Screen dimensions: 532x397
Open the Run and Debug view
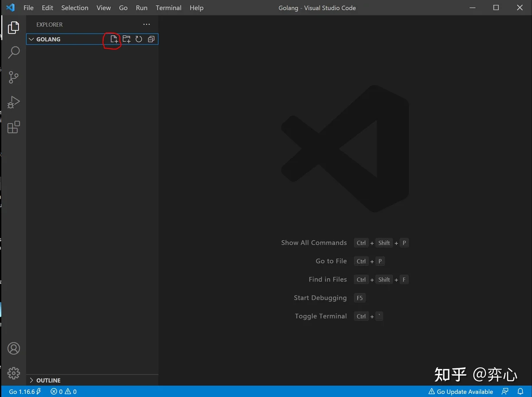[14, 102]
